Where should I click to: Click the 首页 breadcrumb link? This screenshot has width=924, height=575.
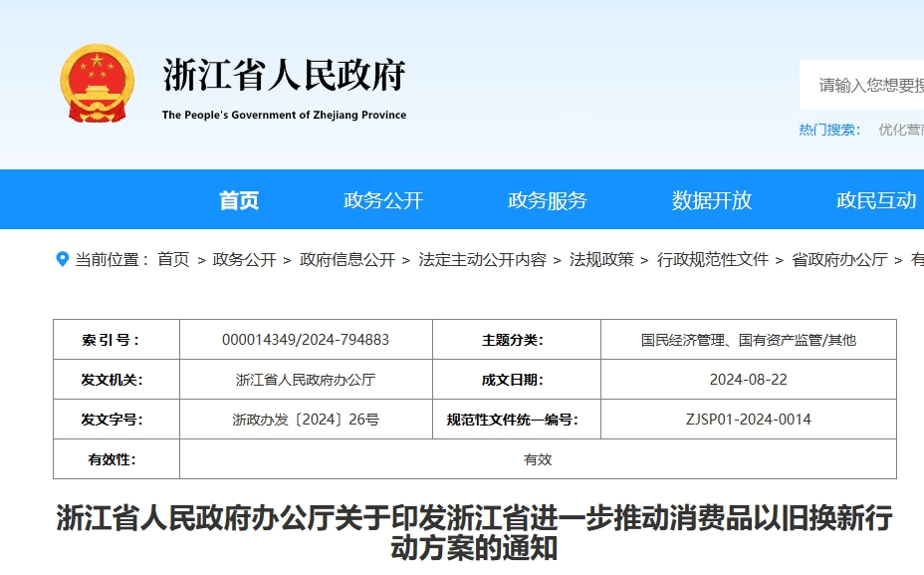[x=173, y=259]
